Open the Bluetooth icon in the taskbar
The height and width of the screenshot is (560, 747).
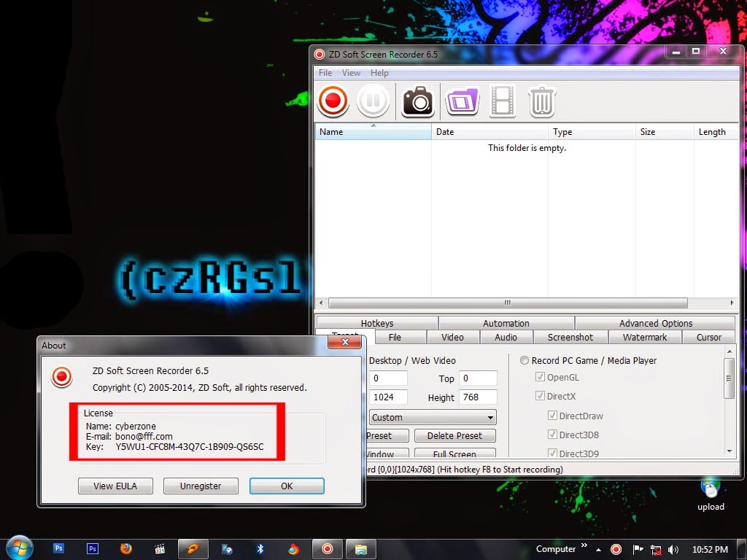[260, 549]
